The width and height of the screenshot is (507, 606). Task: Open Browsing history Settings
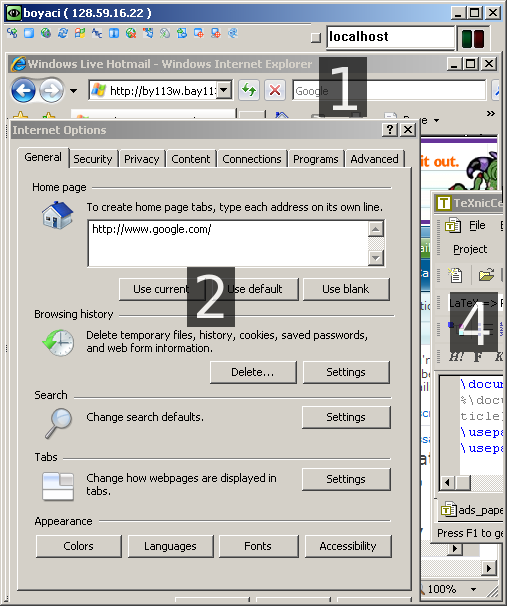point(346,372)
